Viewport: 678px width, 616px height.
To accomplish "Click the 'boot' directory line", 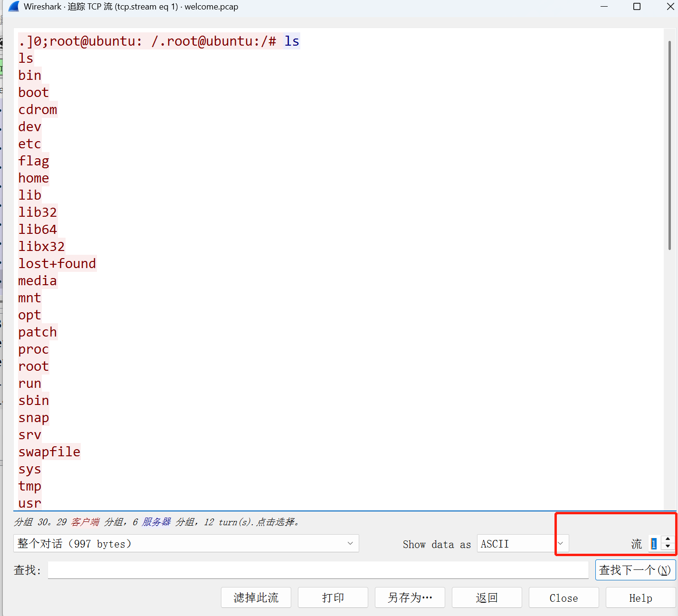I will 34,93.
